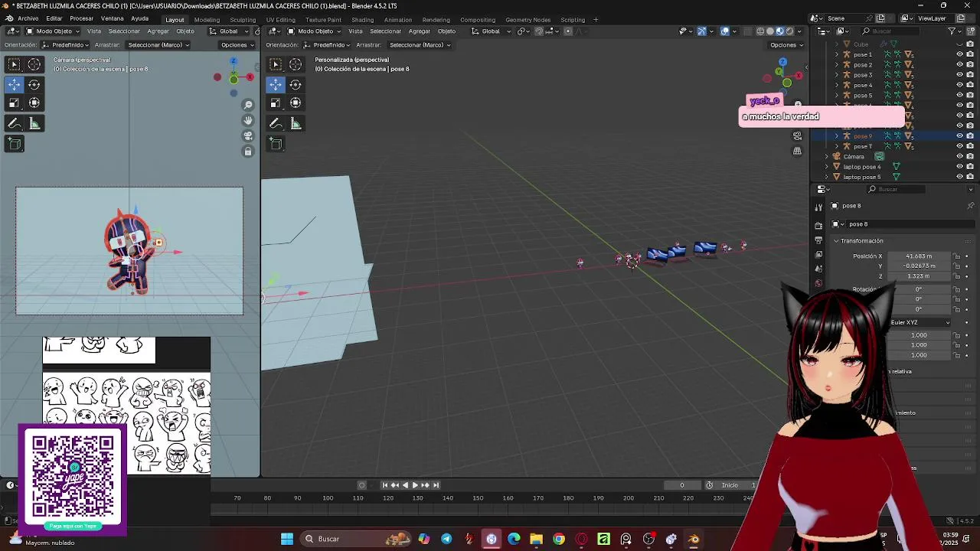Open Modo Objeto dropdown in left viewport
Image resolution: width=980 pixels, height=551 pixels.
[54, 31]
